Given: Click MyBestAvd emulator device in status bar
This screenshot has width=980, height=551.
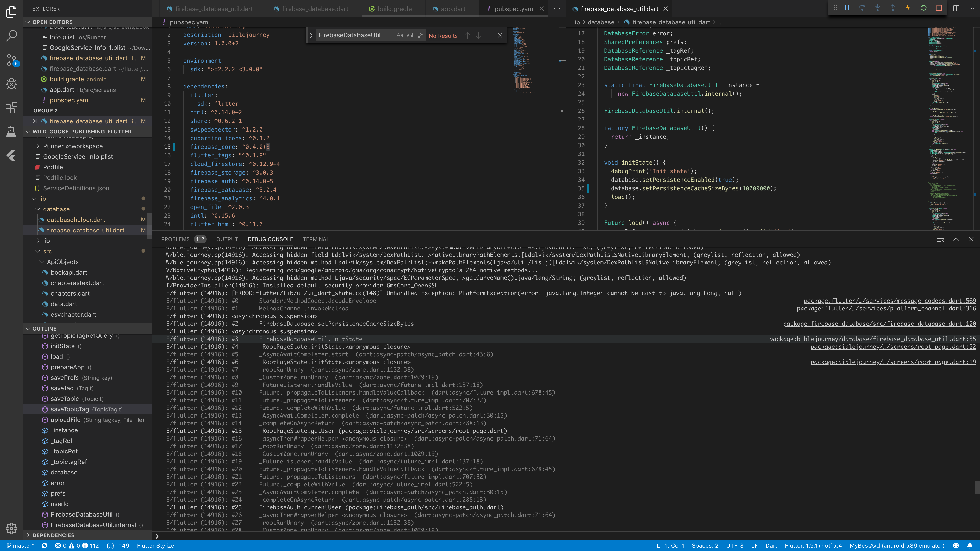Looking at the screenshot, I should 897,545.
